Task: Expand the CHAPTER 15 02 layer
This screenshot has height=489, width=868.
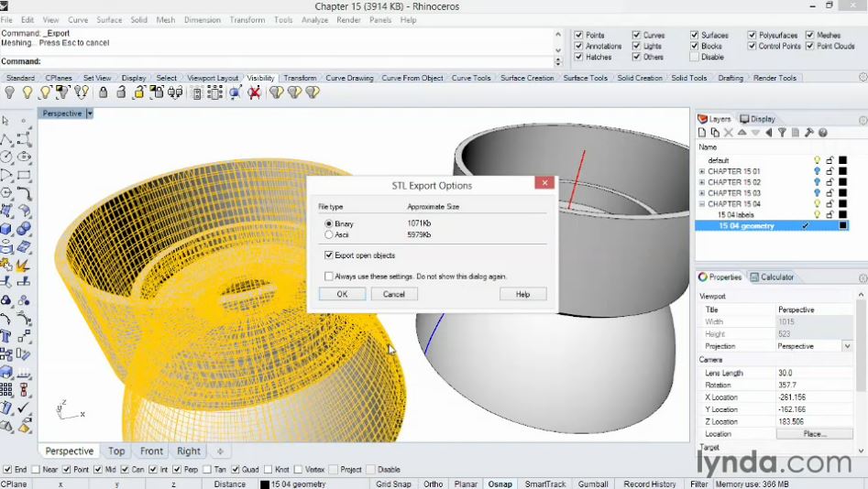Action: pyautogui.click(x=702, y=182)
